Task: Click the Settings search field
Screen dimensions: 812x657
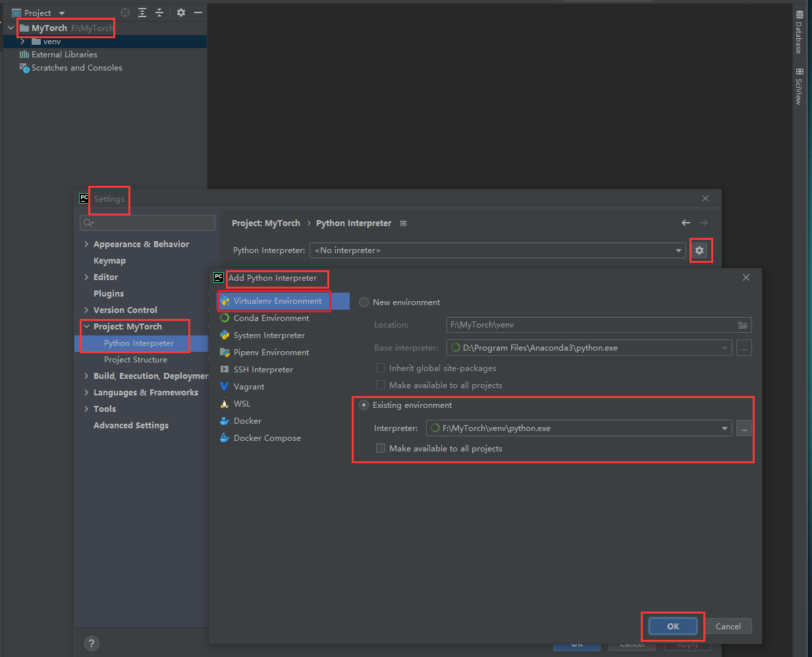Action: tap(151, 223)
